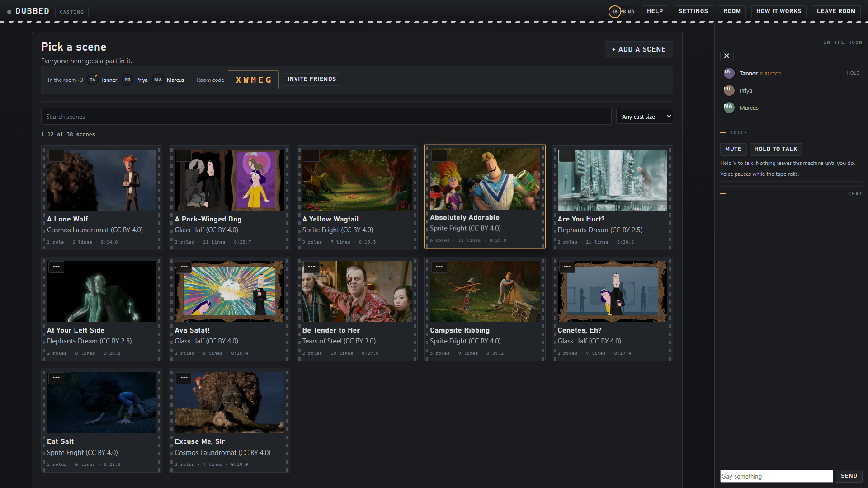This screenshot has width=868, height=488.
Task: Open the dash badge on Eat Salt card
Action: coord(56,378)
